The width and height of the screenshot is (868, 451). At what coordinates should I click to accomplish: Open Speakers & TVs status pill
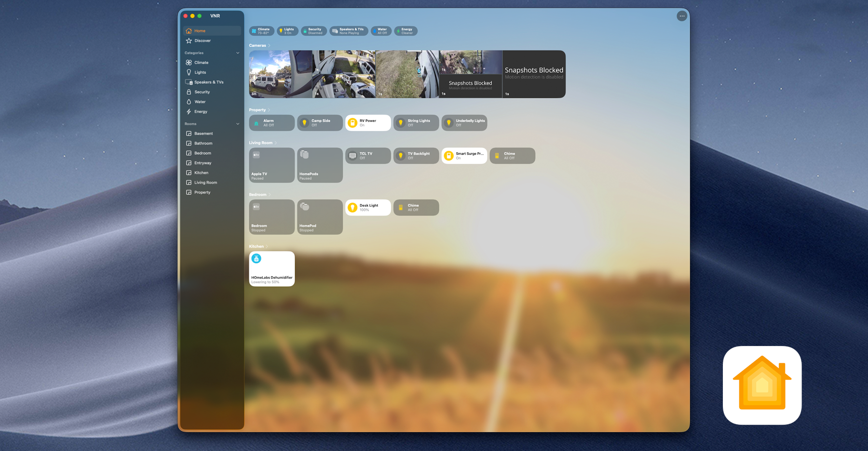pyautogui.click(x=349, y=31)
